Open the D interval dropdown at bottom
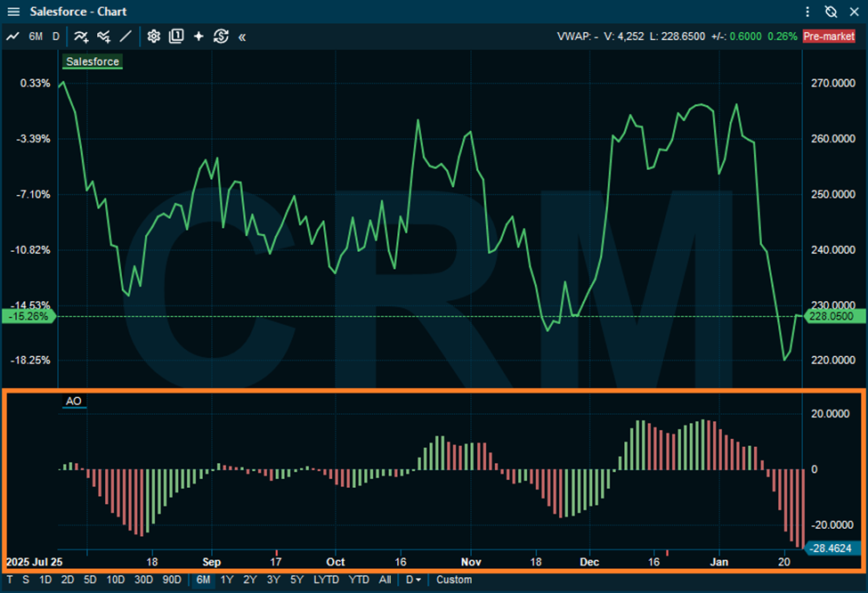Image resolution: width=868 pixels, height=593 pixels. coord(413,581)
